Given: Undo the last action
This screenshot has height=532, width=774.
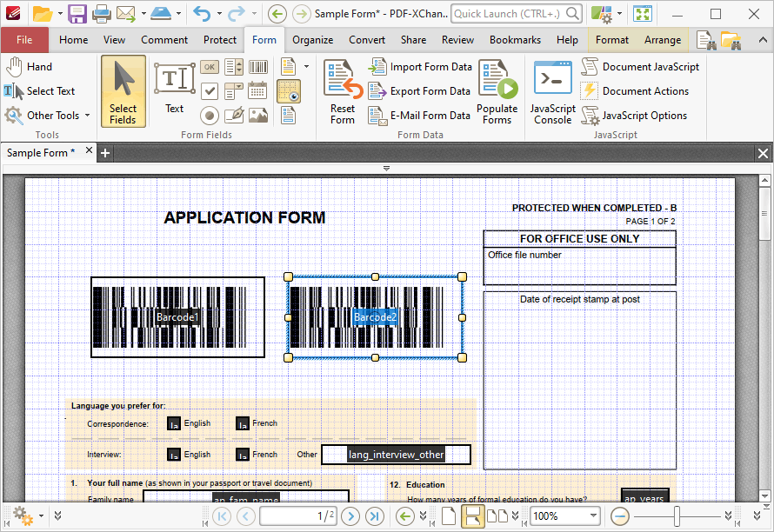Looking at the screenshot, I should click(202, 14).
